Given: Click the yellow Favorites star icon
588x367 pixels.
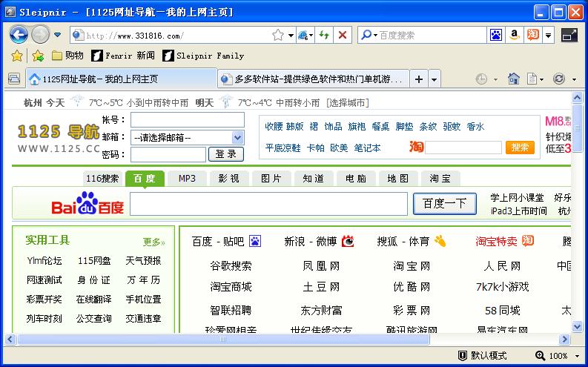Looking at the screenshot, I should [17, 56].
